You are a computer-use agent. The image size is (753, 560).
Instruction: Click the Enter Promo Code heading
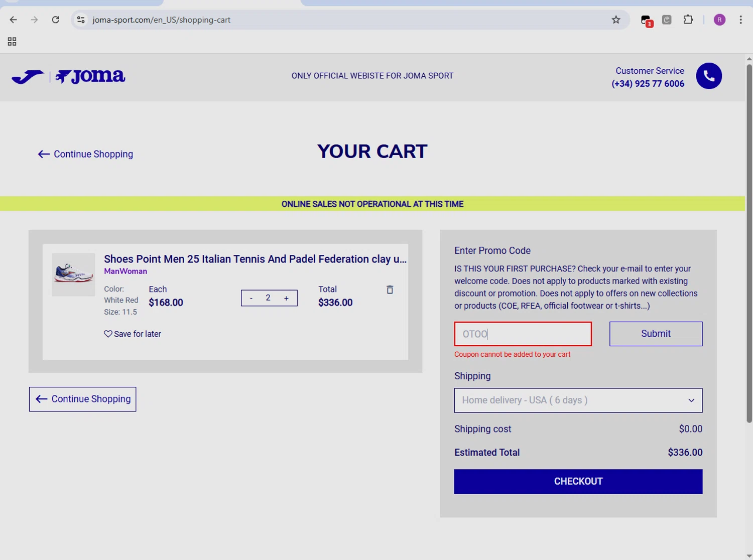492,250
